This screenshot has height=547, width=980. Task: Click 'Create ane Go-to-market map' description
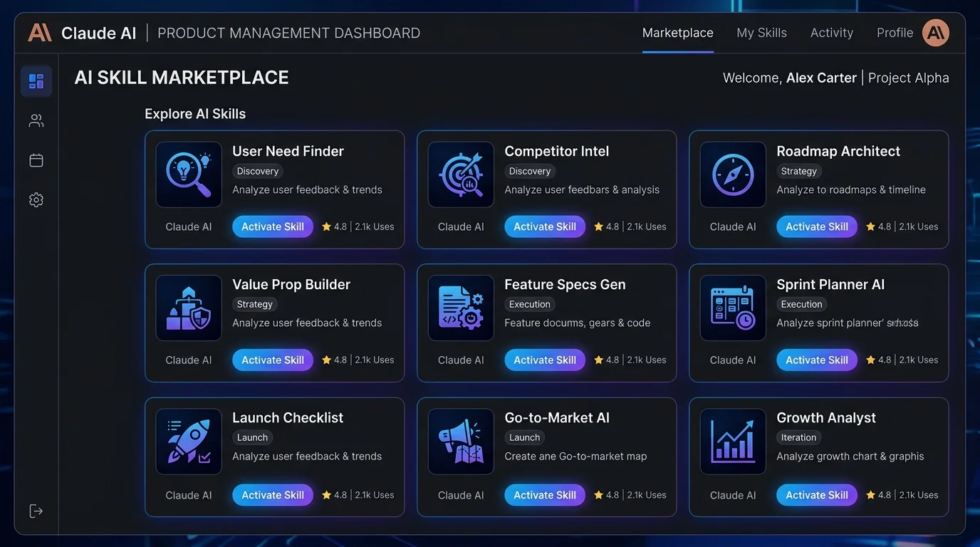575,456
